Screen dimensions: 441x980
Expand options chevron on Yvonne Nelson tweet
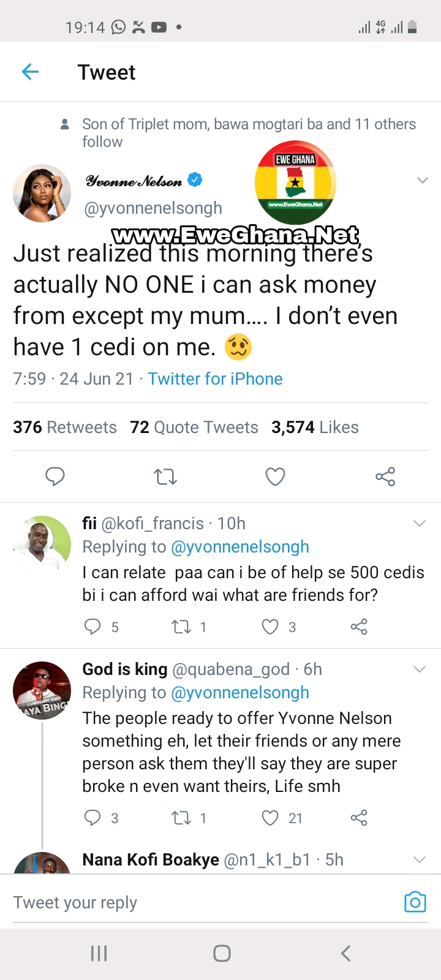pos(422,180)
